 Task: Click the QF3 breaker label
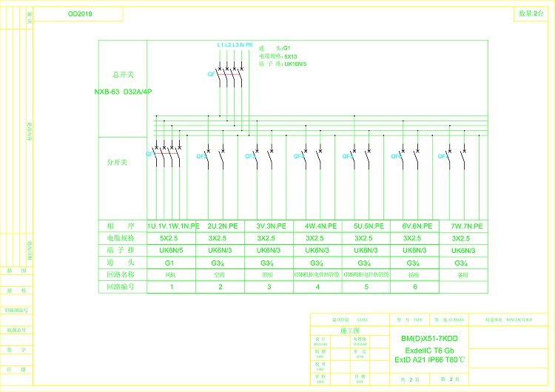(250, 156)
